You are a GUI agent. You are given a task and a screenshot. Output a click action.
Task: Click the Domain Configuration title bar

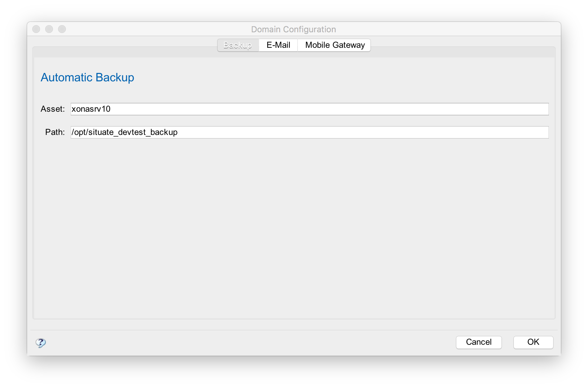coord(294,29)
